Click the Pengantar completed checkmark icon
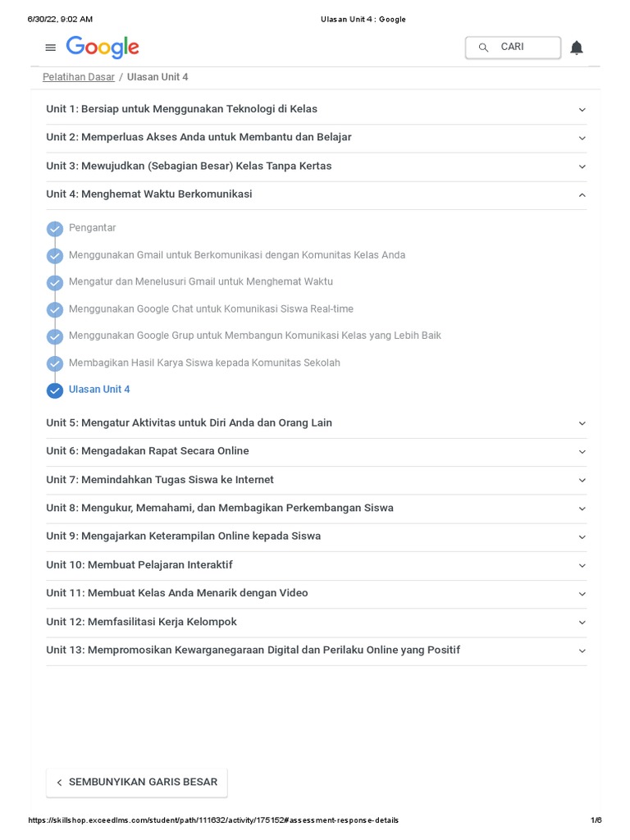 click(x=55, y=229)
